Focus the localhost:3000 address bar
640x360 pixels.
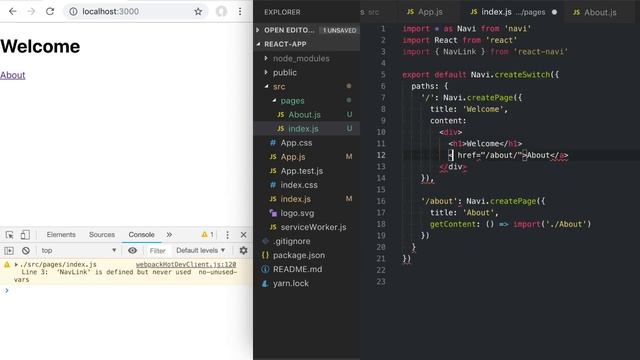coord(135,11)
